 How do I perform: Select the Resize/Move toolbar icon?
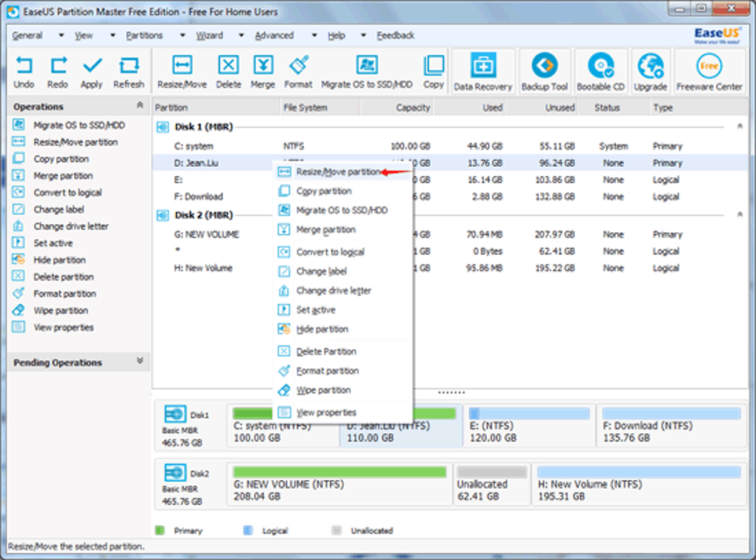tap(182, 73)
